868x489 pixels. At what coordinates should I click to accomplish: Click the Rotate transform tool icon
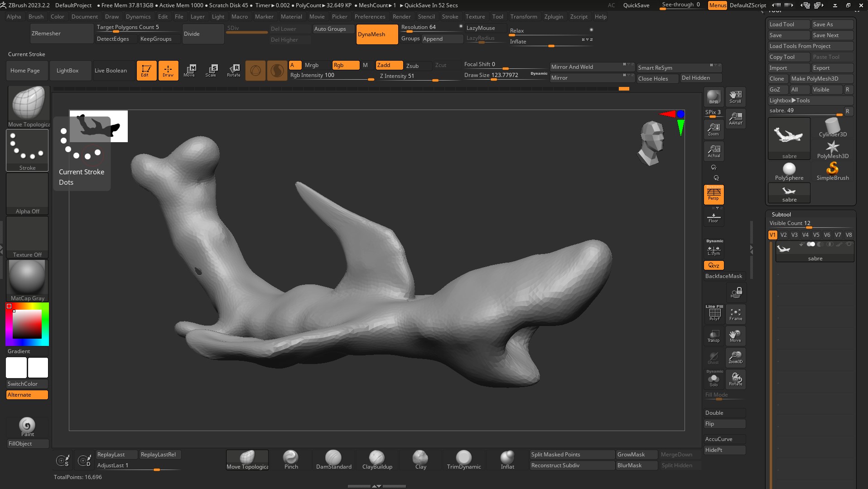point(234,70)
